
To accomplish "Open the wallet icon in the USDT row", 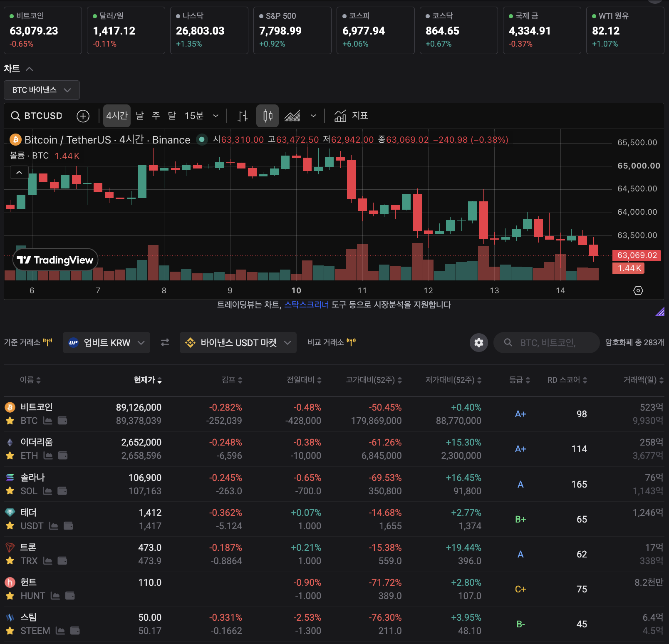I will (x=68, y=526).
